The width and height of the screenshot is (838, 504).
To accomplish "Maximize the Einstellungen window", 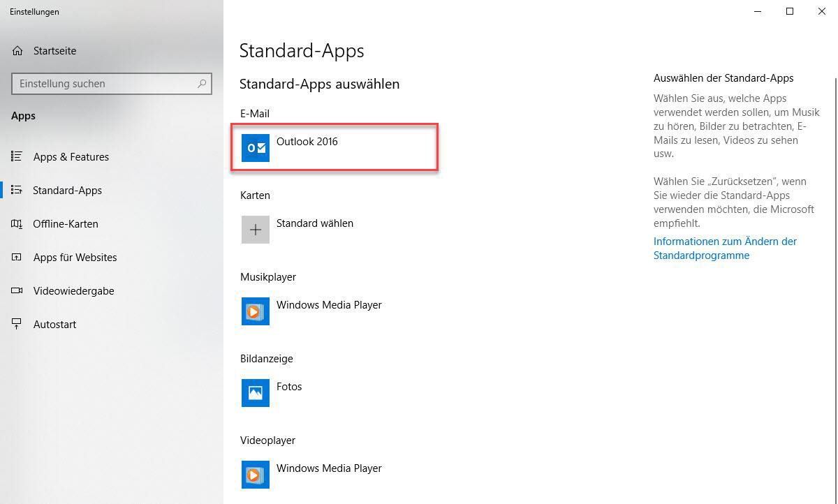I will (x=790, y=11).
